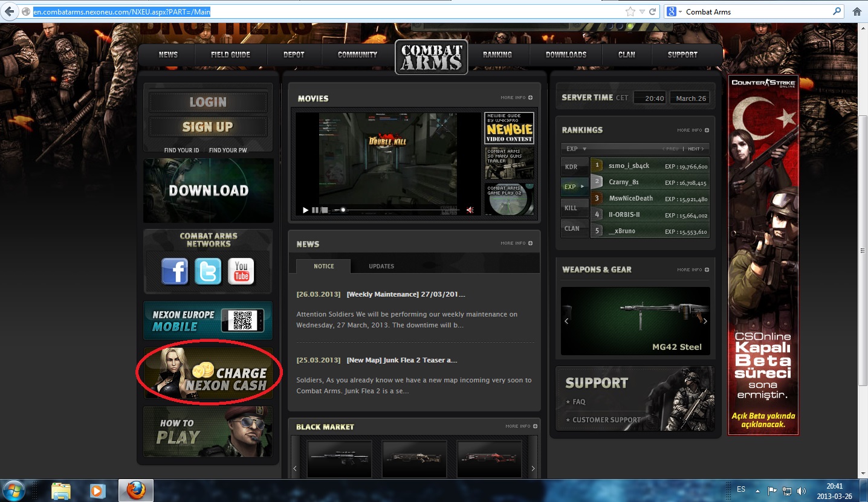Click the search magnifier icon in search box
Image resolution: width=868 pixels, height=502 pixels.
click(x=837, y=11)
